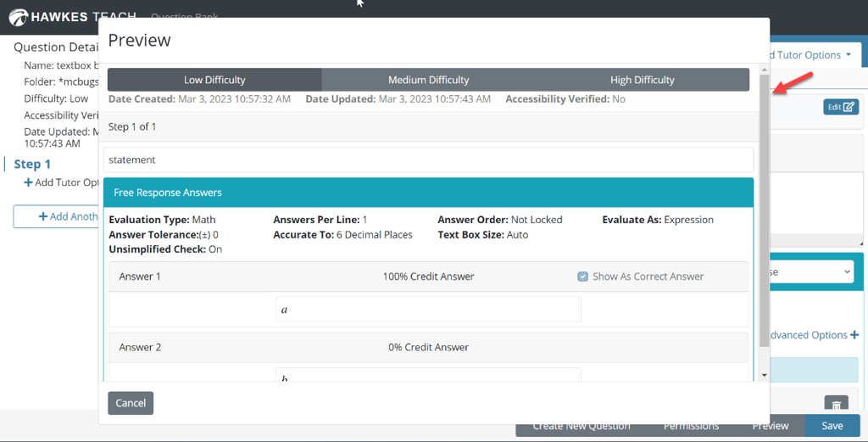
Task: Select the Step 1 item in sidebar
Action: coord(32,164)
